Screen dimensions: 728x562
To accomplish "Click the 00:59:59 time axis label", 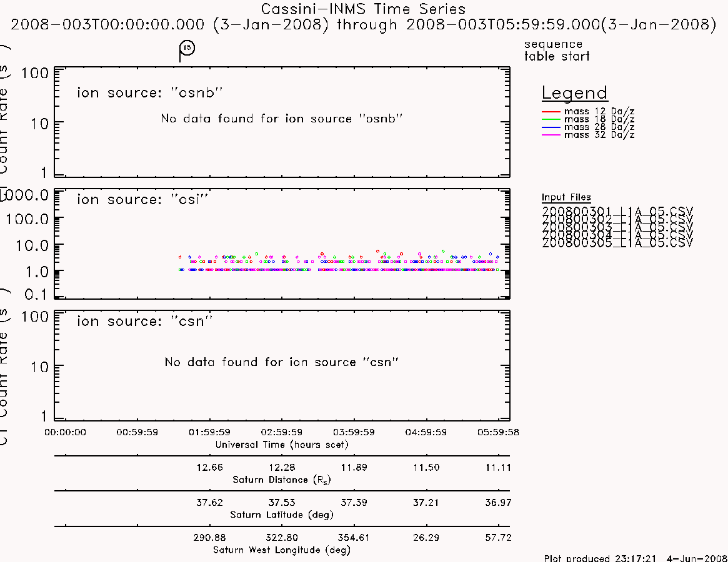I will coord(137,432).
